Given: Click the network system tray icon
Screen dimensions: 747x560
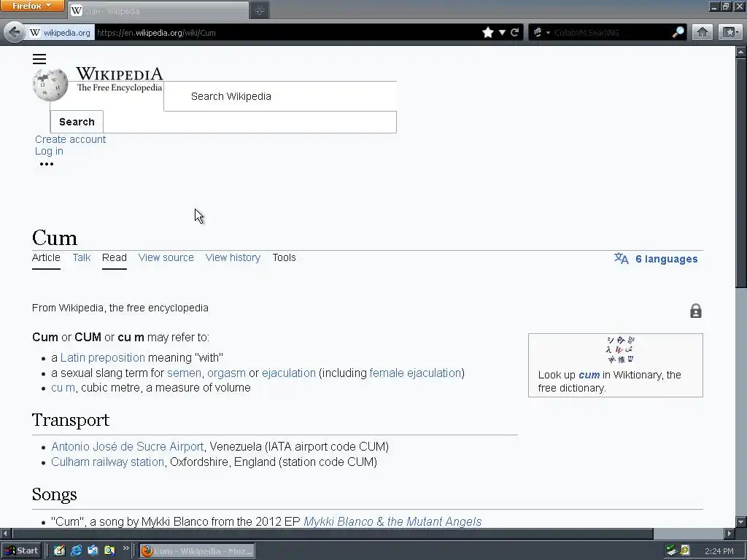Looking at the screenshot, I should click(x=672, y=551).
